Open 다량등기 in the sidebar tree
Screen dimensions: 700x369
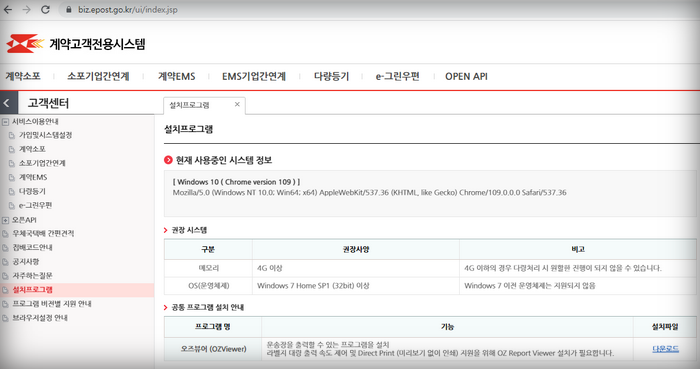click(x=32, y=191)
